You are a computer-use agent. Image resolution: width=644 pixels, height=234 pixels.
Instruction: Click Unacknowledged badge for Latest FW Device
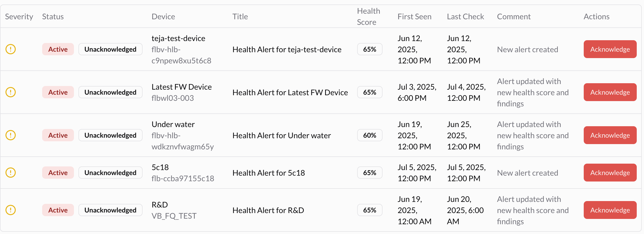click(x=110, y=92)
